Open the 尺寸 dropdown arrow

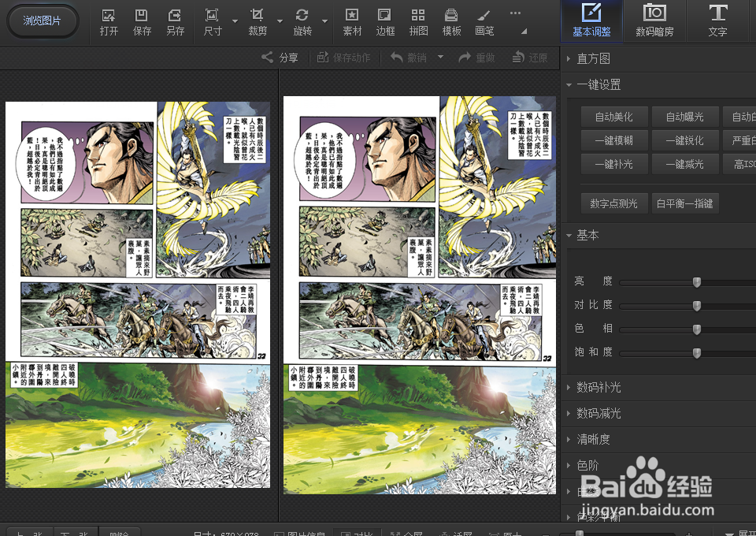point(235,21)
